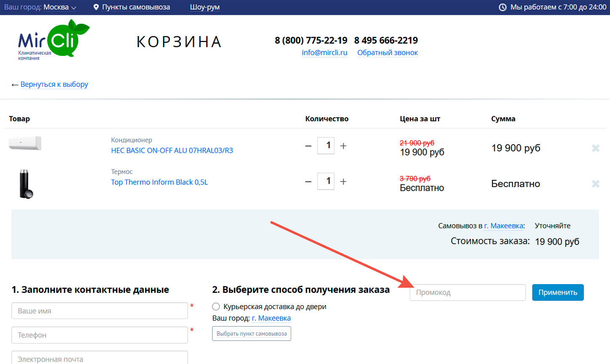
Task: Open the Шоу-рум top bar link
Action: tap(205, 7)
